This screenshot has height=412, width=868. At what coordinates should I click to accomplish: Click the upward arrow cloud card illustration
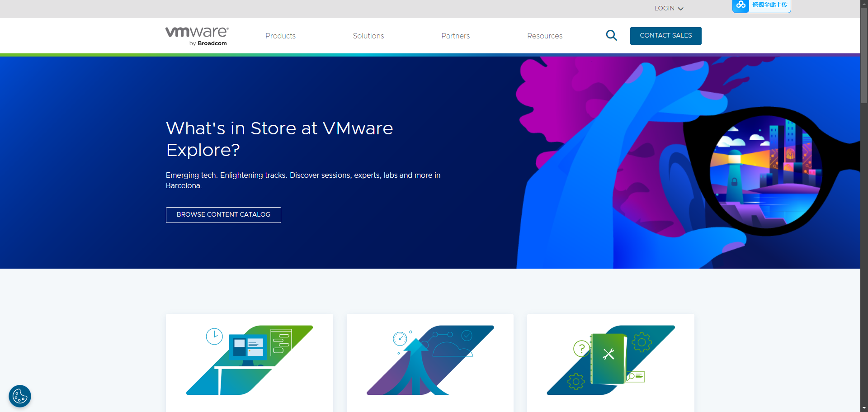(x=430, y=360)
